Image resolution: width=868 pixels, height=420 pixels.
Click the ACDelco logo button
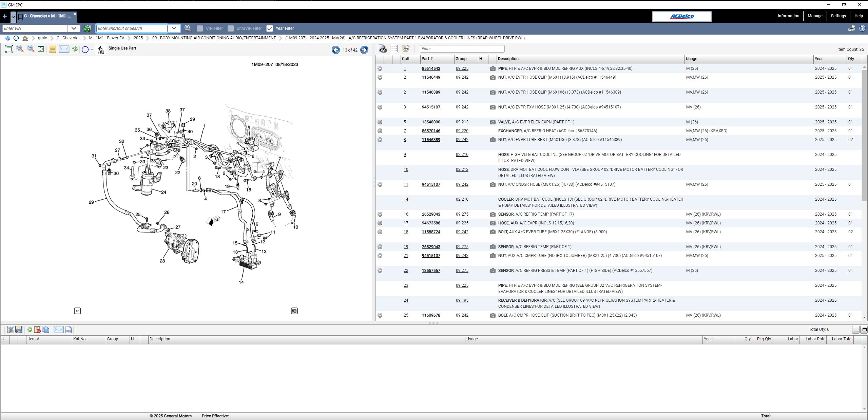pos(681,16)
